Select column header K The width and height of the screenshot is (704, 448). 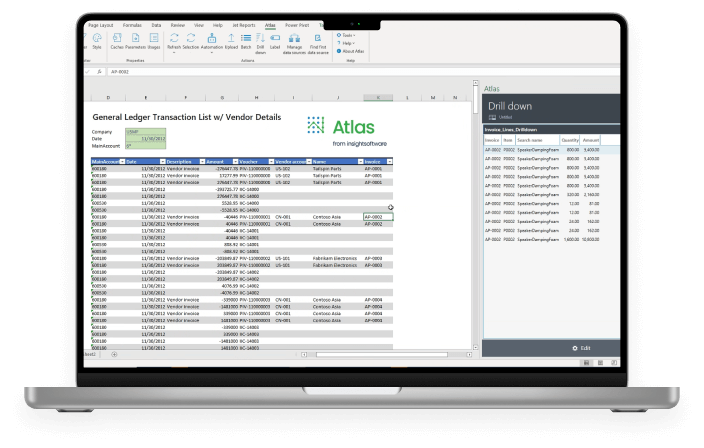(x=378, y=97)
